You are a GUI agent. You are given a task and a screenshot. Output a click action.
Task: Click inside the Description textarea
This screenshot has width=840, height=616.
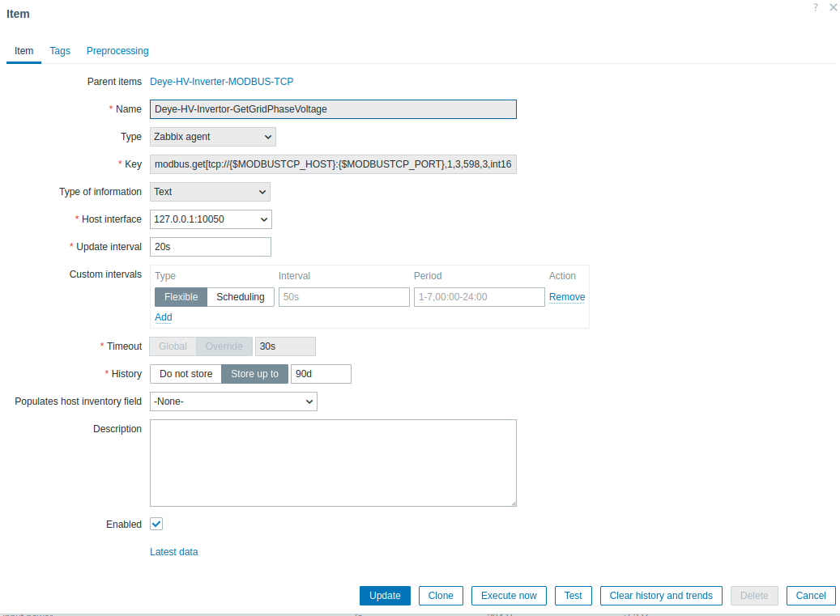click(x=333, y=463)
